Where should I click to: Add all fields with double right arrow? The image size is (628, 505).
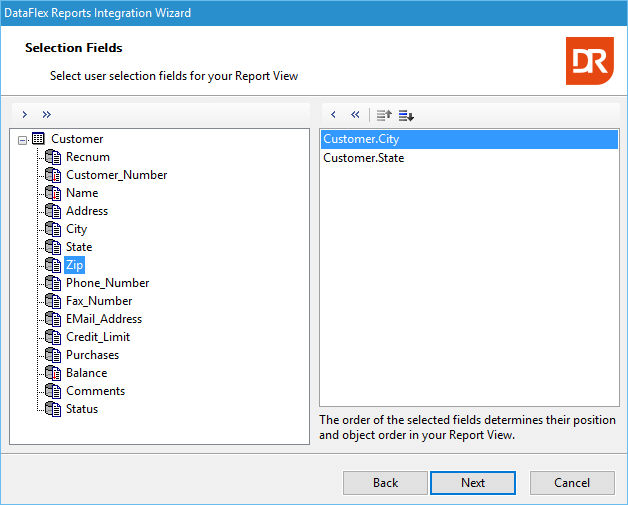[46, 115]
